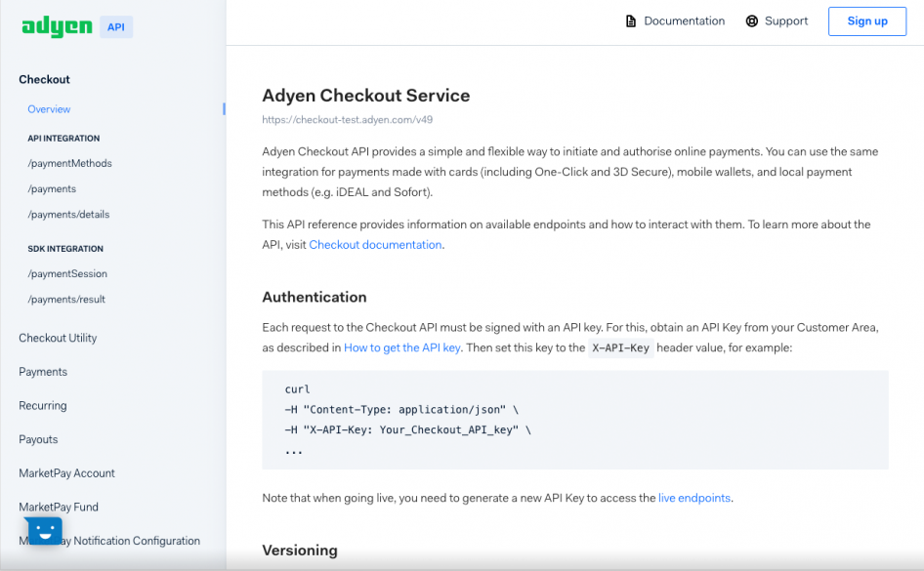
Task: Click the Authentication heading
Action: click(315, 298)
